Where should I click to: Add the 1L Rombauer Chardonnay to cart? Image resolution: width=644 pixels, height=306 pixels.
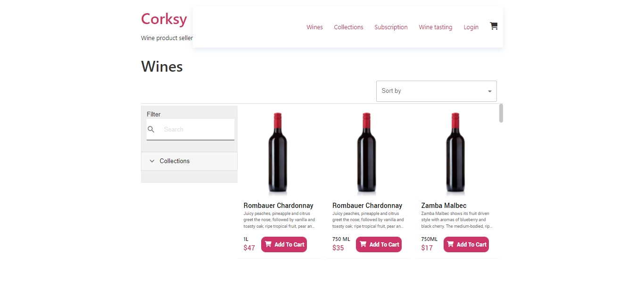point(284,244)
